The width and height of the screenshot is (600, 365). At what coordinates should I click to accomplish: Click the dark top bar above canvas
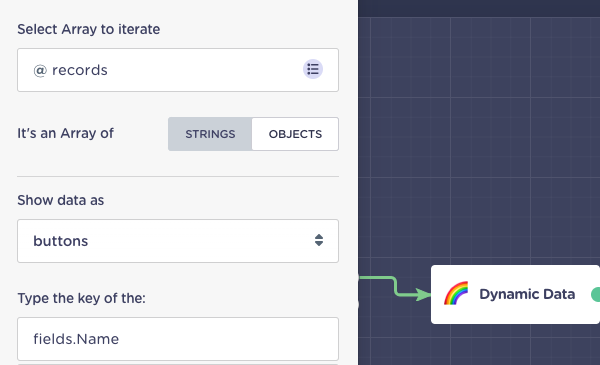pyautogui.click(x=479, y=8)
